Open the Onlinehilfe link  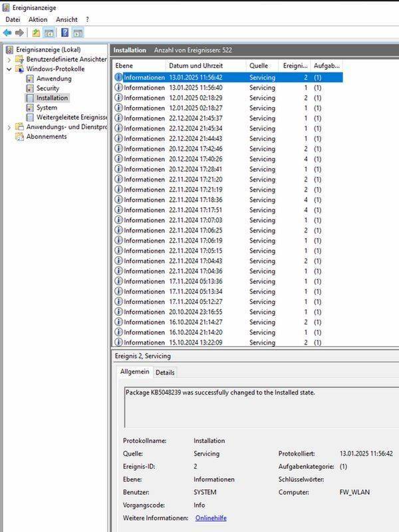[211, 518]
